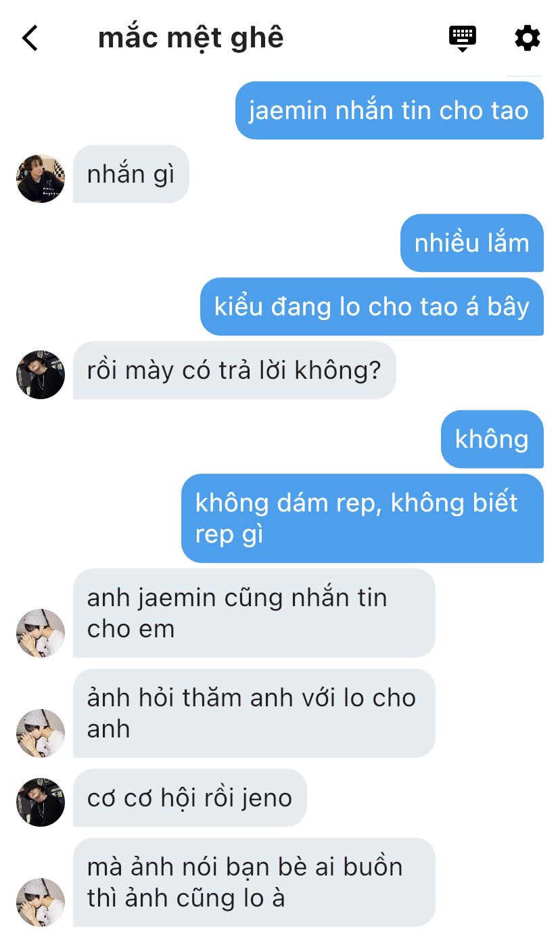
Task: Select the blue 'không' message bubble
Action: coord(492,439)
